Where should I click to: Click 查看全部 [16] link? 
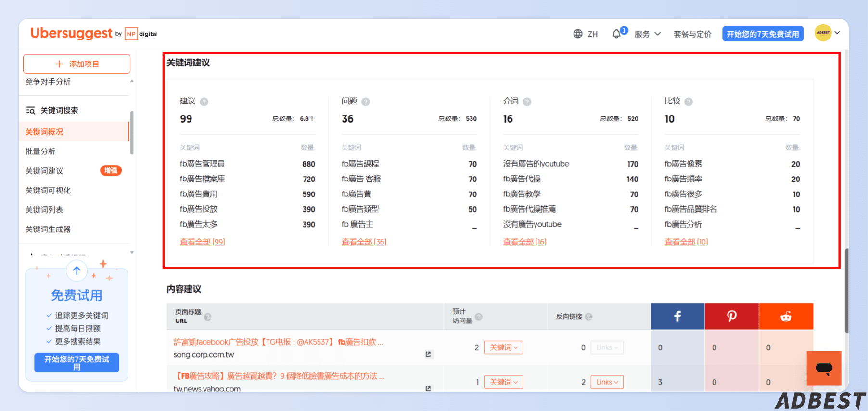[x=524, y=242]
